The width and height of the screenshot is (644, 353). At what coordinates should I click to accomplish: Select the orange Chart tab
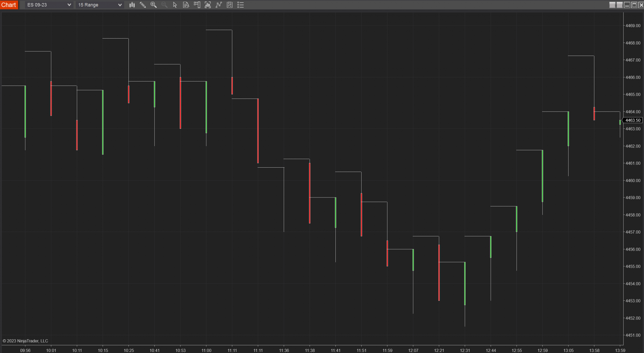pos(9,5)
